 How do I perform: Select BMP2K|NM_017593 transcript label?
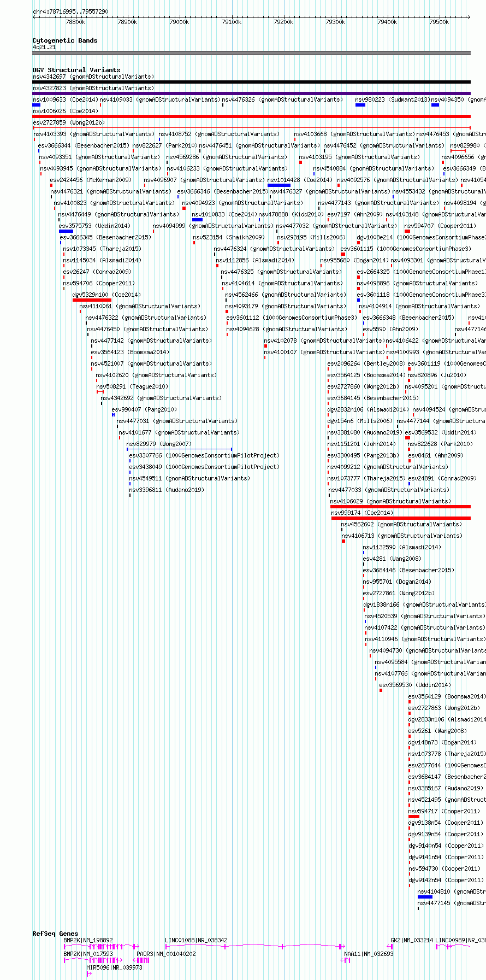[88, 954]
